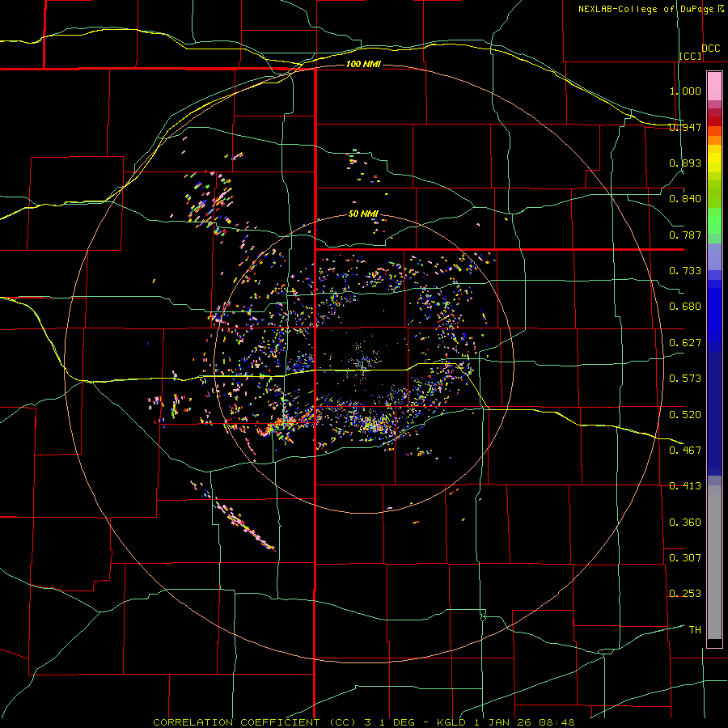728x728 pixels.
Task: Select the 0.253 scale value
Action: (x=685, y=594)
